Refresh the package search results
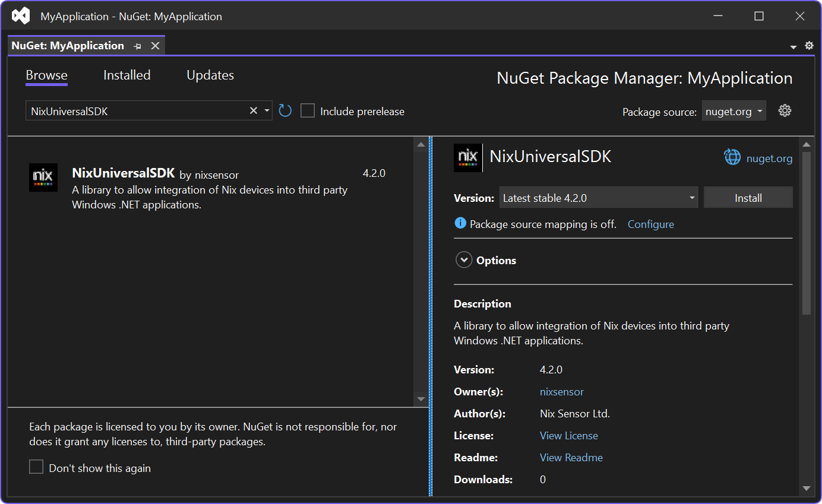Screen dimensions: 822x504 coord(285,111)
